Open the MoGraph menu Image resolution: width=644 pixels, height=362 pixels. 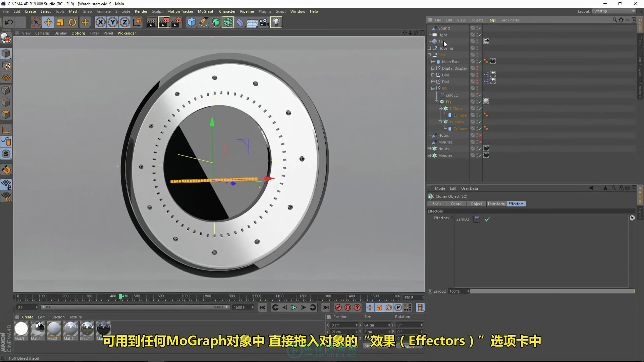tap(206, 11)
